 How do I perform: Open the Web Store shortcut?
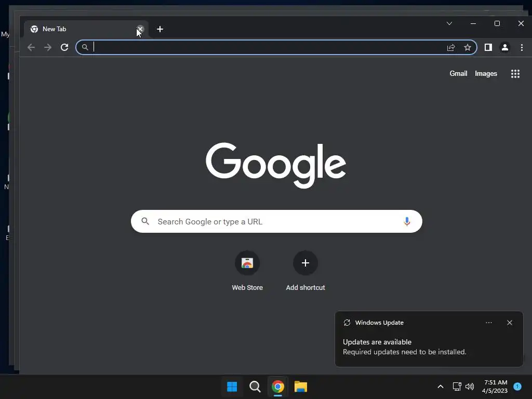pos(247,271)
